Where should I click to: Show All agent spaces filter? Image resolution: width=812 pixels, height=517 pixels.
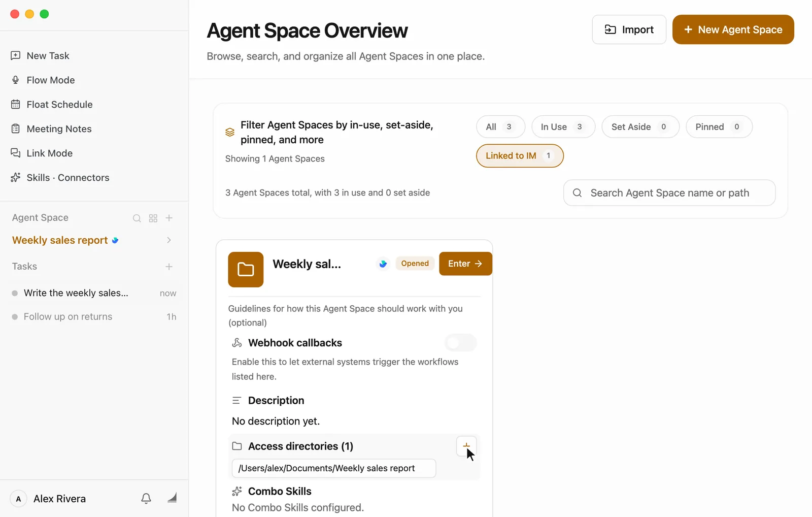pos(500,127)
